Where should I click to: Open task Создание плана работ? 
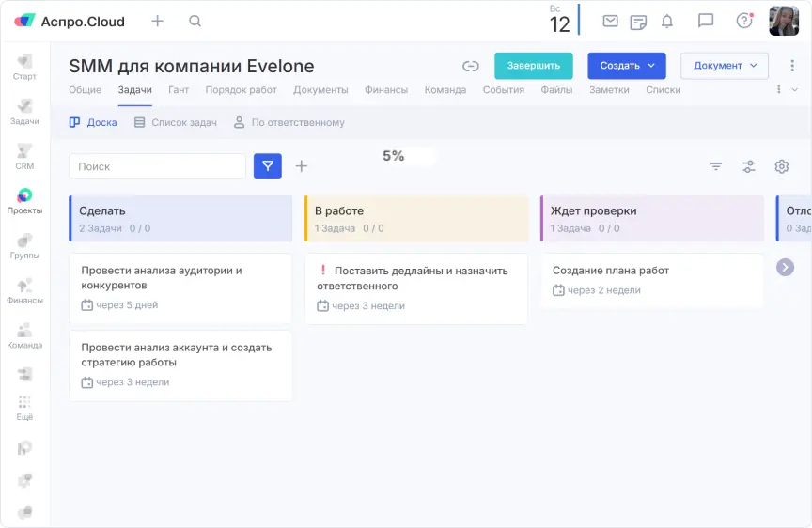point(611,271)
